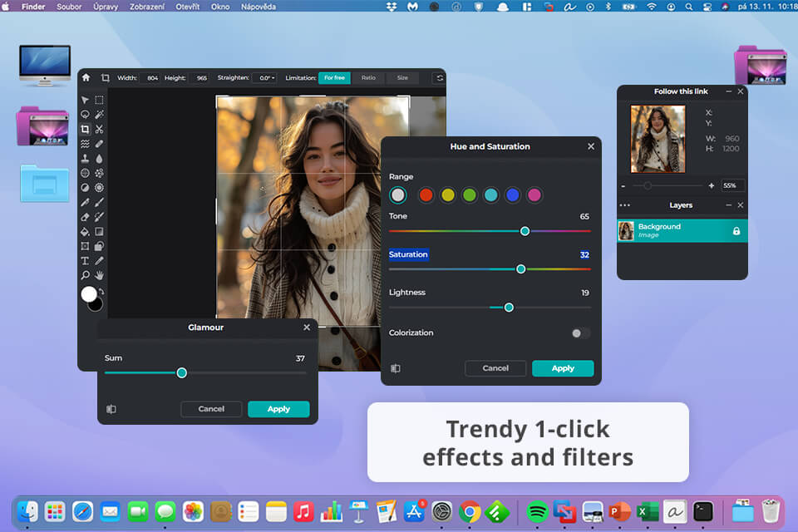Adjust the Saturation slider handle
798x532 pixels.
520,268
